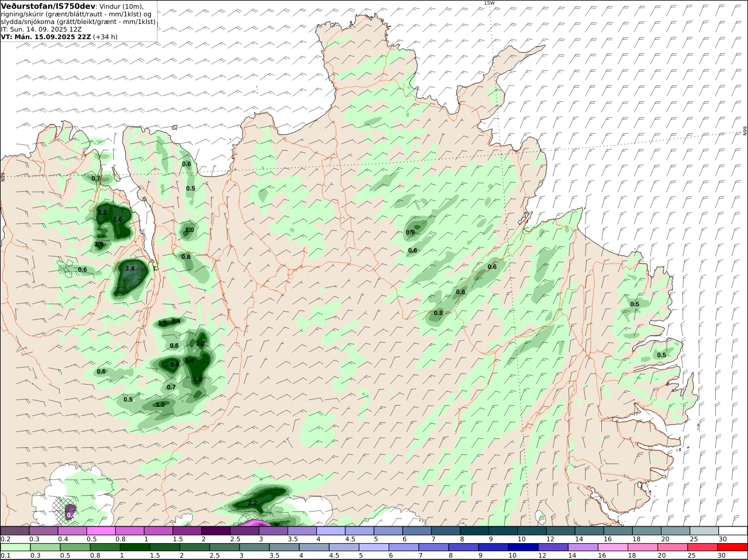Click the white swatch after 30, upper row
This screenshot has height=560, width=748.
733,530
